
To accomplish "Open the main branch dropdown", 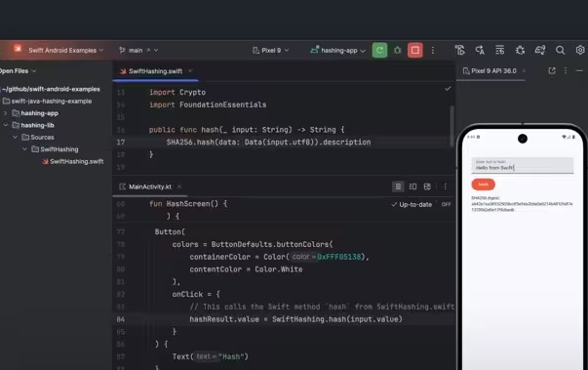I will (x=139, y=51).
